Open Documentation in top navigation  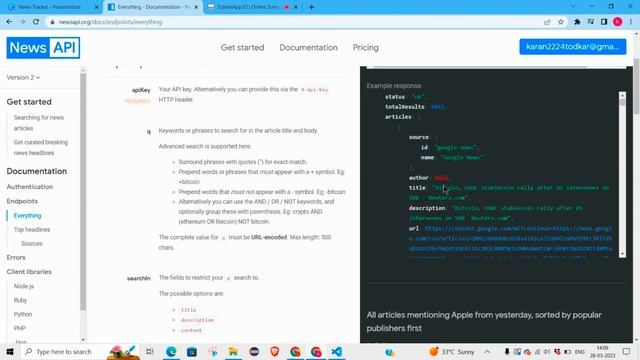[x=309, y=48]
